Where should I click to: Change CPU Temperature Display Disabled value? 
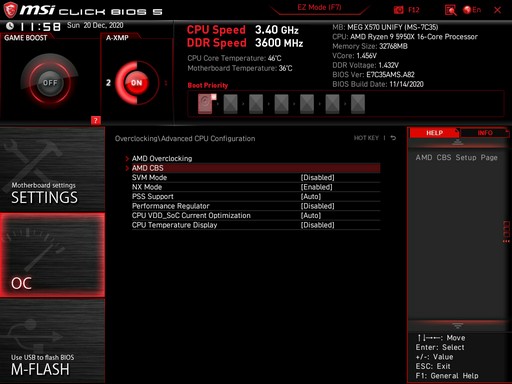coord(317,225)
